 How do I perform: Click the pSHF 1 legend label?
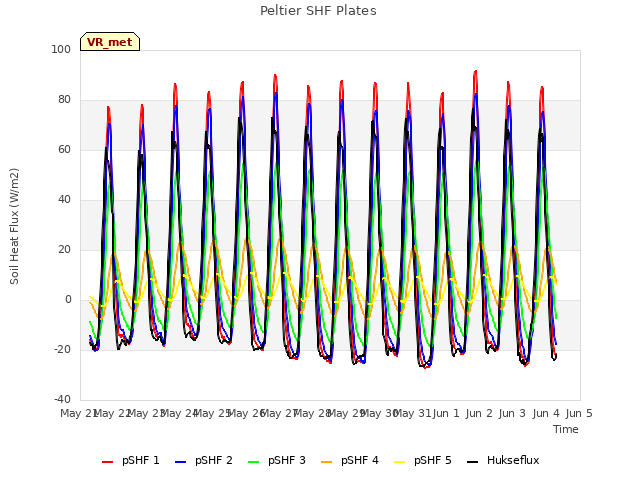coord(140,460)
